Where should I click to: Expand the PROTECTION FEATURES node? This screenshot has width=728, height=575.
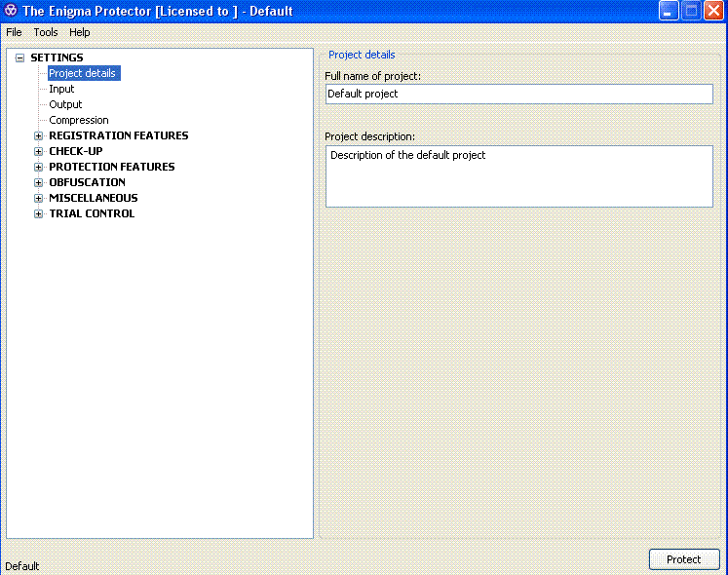pos(39,167)
